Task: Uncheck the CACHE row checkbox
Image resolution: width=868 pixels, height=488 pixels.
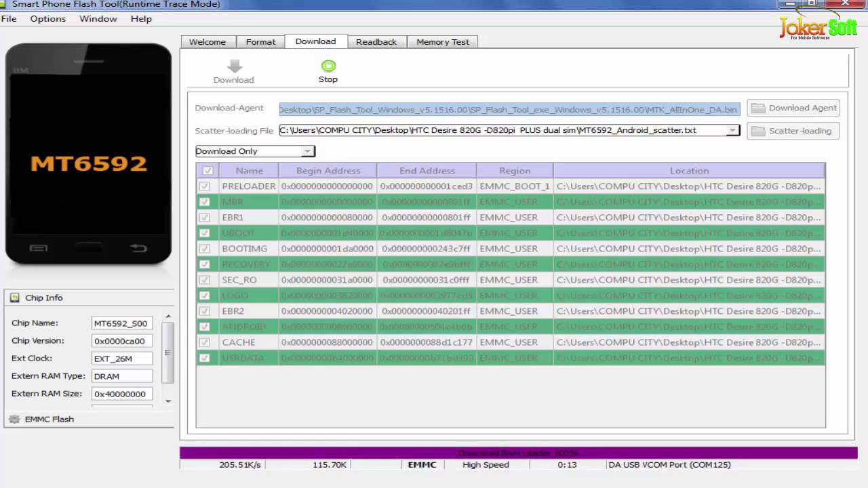Action: pyautogui.click(x=205, y=342)
